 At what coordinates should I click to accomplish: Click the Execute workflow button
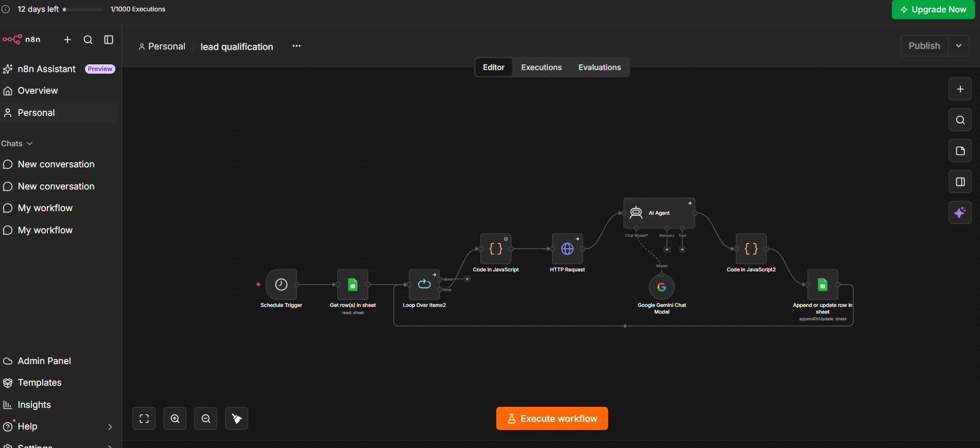coord(552,419)
